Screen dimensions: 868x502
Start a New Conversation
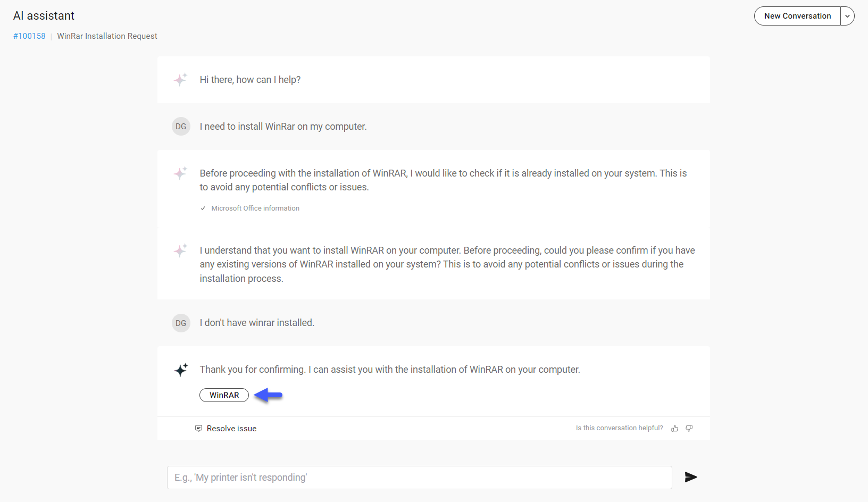point(797,16)
